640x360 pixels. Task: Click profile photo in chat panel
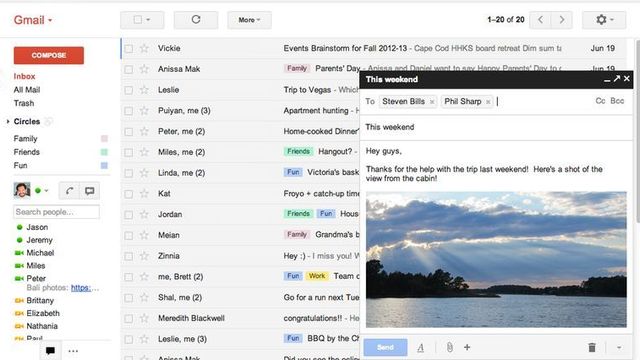(22, 190)
